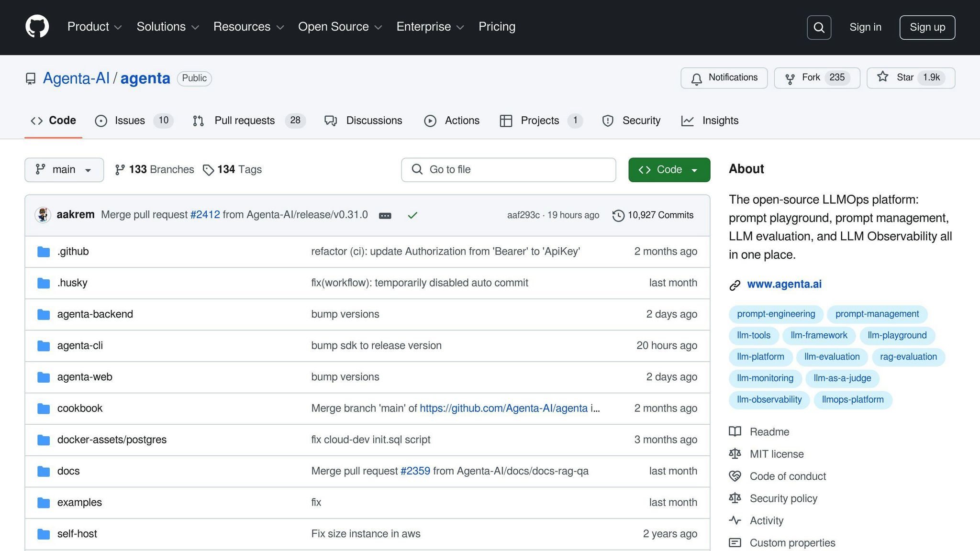Click the Sign up button
Screen dimensions: 980x551
[x=927, y=27]
